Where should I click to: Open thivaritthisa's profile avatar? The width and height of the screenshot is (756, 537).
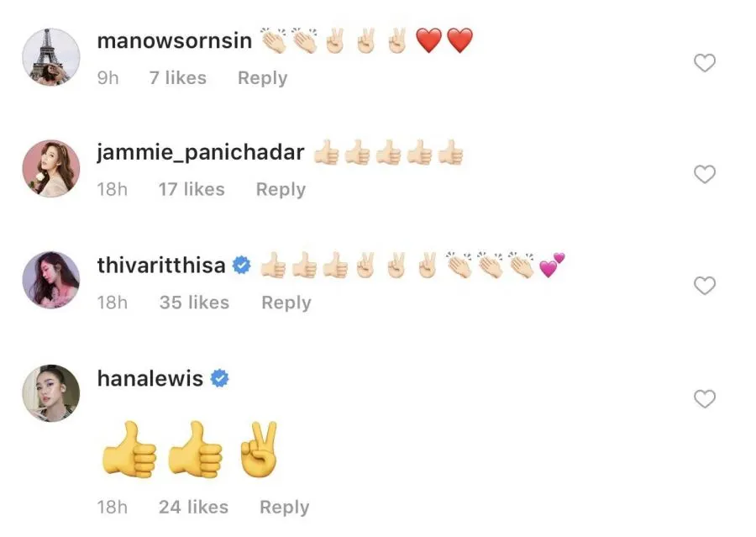(51, 280)
